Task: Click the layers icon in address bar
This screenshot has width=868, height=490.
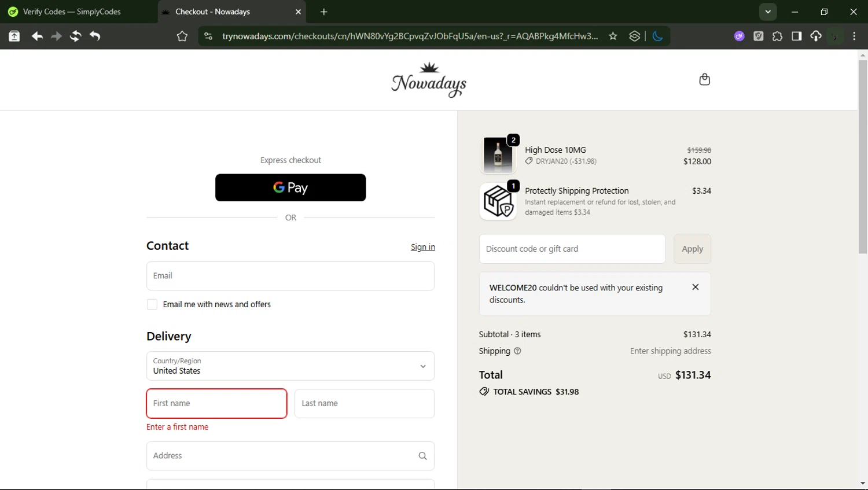Action: (x=635, y=36)
